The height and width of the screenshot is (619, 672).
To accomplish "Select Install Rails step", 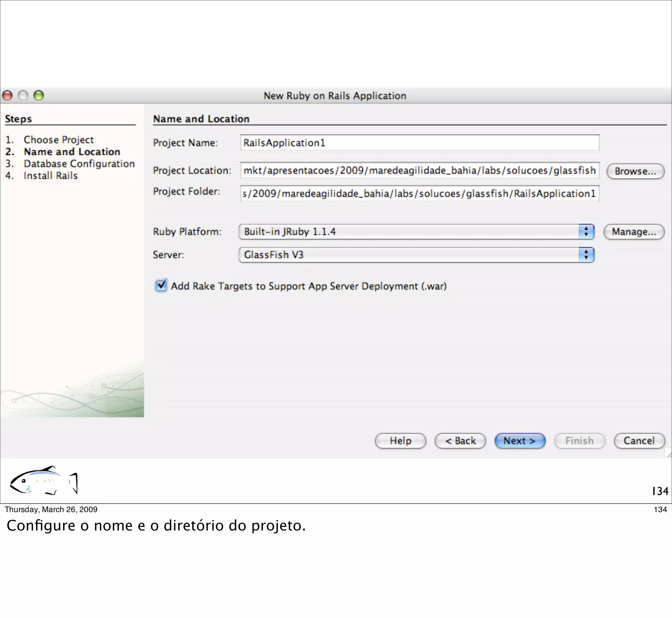I will [x=51, y=176].
